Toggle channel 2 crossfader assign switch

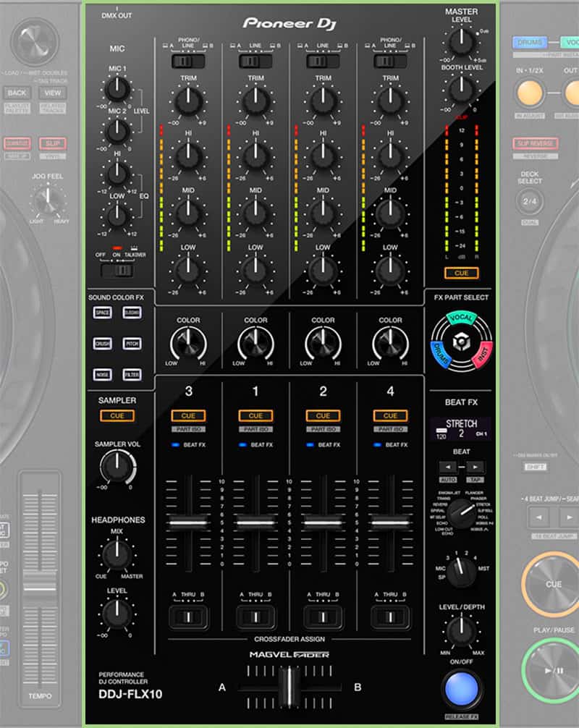click(323, 617)
